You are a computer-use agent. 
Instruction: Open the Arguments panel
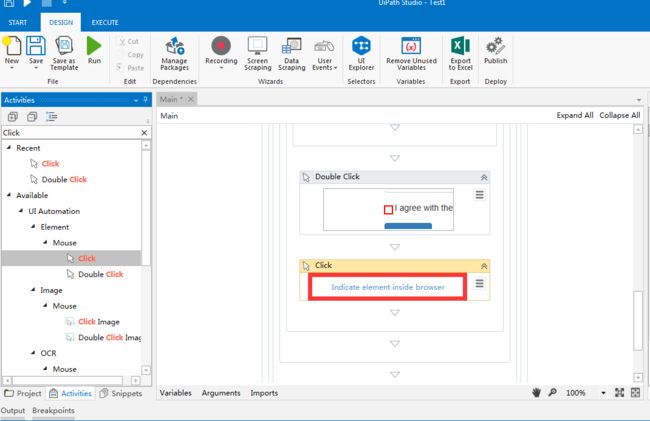221,393
